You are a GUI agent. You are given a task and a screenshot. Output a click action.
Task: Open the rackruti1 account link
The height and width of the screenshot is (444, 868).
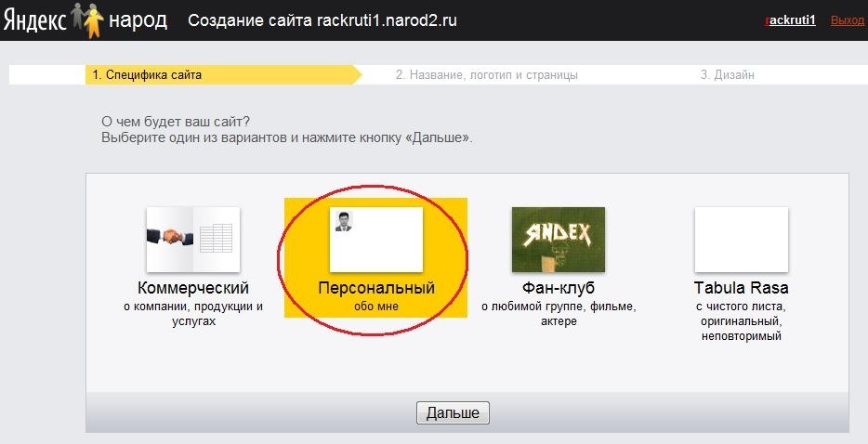point(791,20)
